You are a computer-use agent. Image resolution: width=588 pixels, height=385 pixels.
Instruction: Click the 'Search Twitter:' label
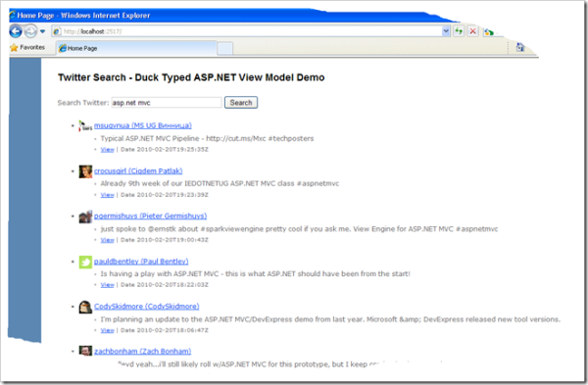click(x=83, y=103)
